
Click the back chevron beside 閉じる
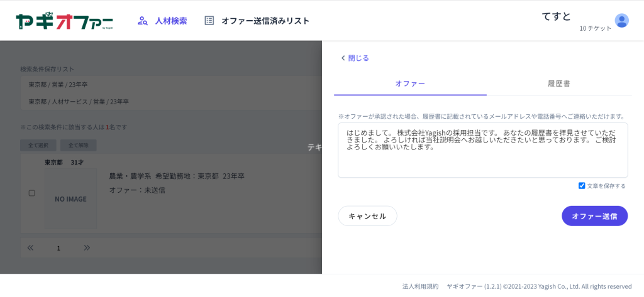click(343, 58)
